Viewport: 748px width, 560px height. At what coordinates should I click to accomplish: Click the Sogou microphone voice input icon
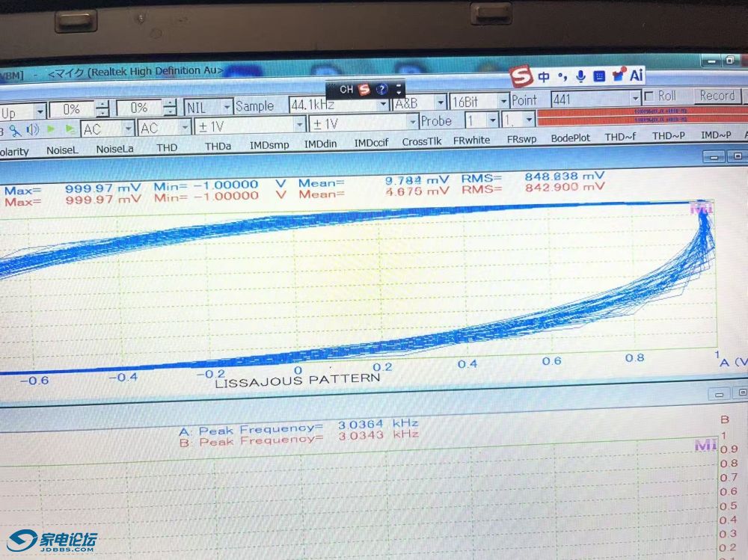[580, 76]
